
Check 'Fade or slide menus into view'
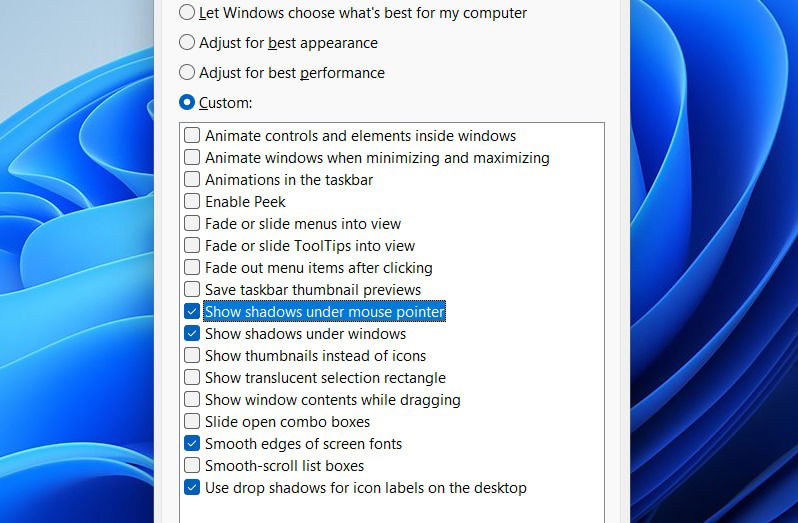pos(192,223)
